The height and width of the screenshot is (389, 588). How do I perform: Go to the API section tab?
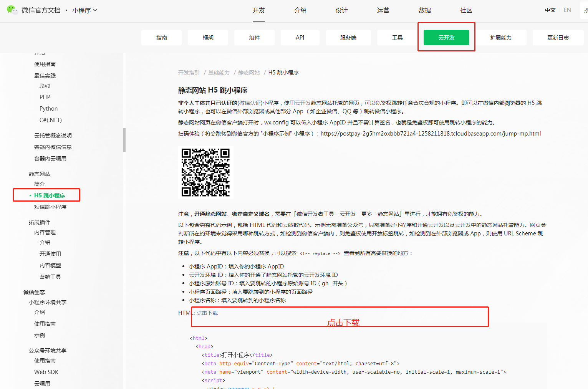coord(300,38)
